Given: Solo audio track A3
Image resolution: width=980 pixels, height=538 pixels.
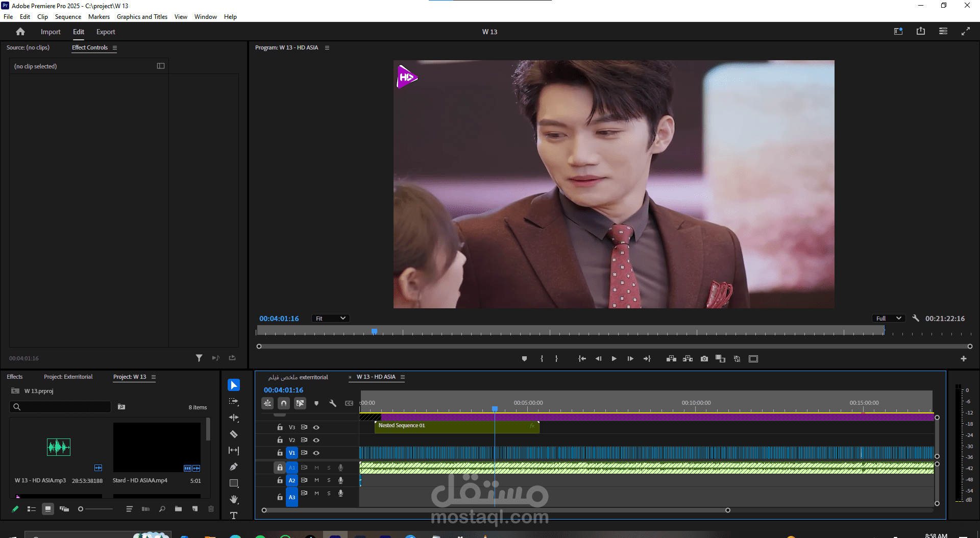Looking at the screenshot, I should point(329,493).
